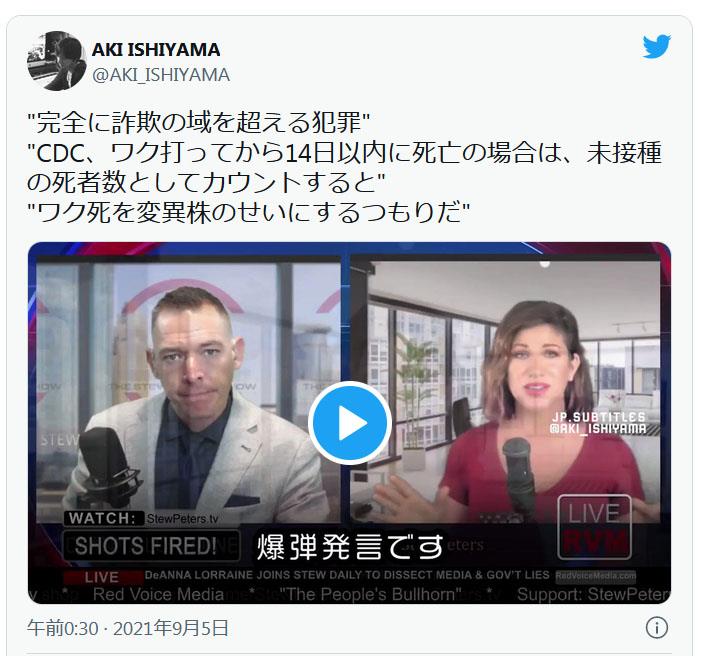Click the 爆弾発言です subtitle text
Image resolution: width=707 pixels, height=656 pixels.
[350, 546]
